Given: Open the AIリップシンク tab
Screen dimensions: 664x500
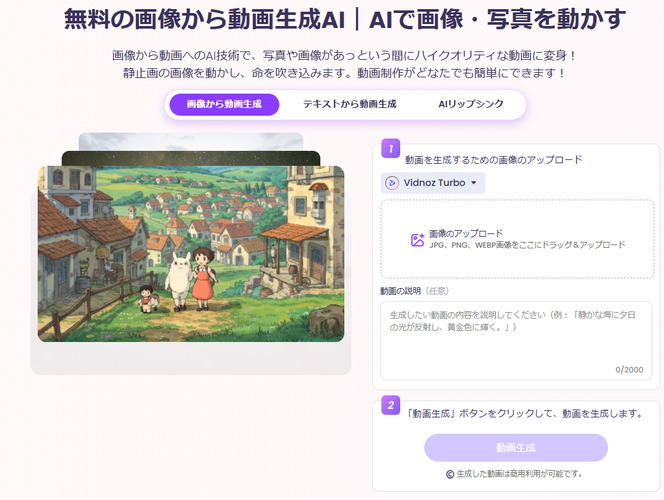Looking at the screenshot, I should (470, 104).
